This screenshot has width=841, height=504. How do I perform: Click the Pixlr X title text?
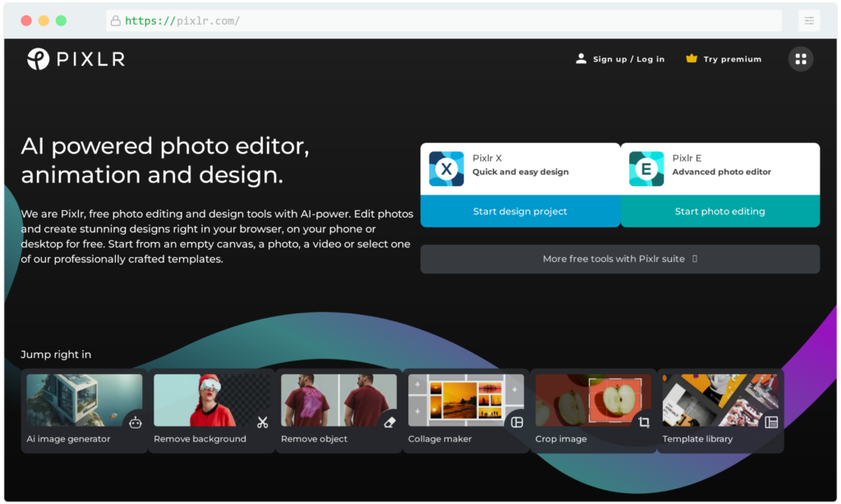[487, 158]
